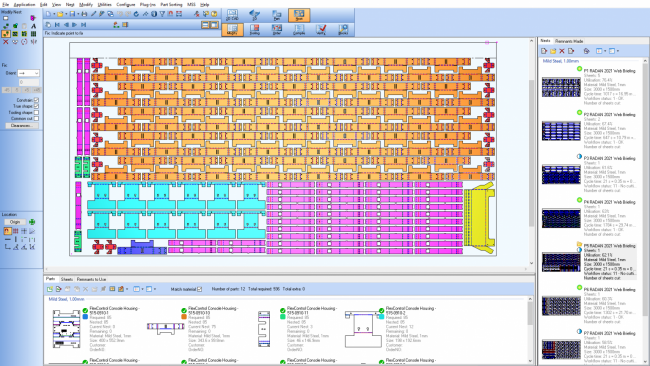Toggle the True shape checkbox
This screenshot has height=366, width=650.
pos(36,106)
